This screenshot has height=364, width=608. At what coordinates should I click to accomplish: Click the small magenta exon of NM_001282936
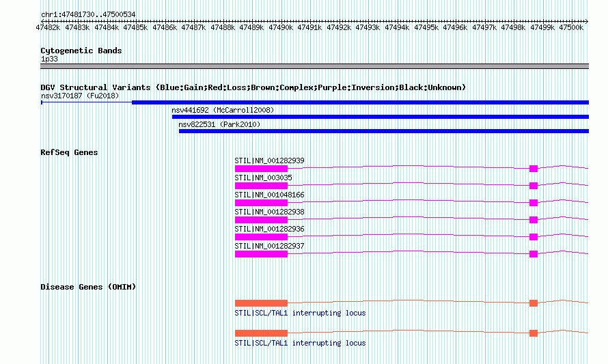[534, 237]
